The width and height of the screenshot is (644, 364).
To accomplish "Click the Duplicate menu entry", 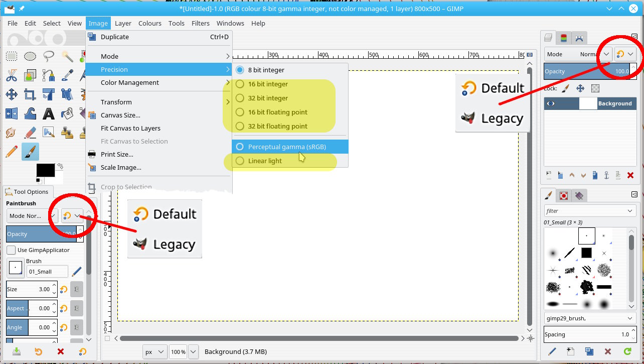I will [x=158, y=37].
